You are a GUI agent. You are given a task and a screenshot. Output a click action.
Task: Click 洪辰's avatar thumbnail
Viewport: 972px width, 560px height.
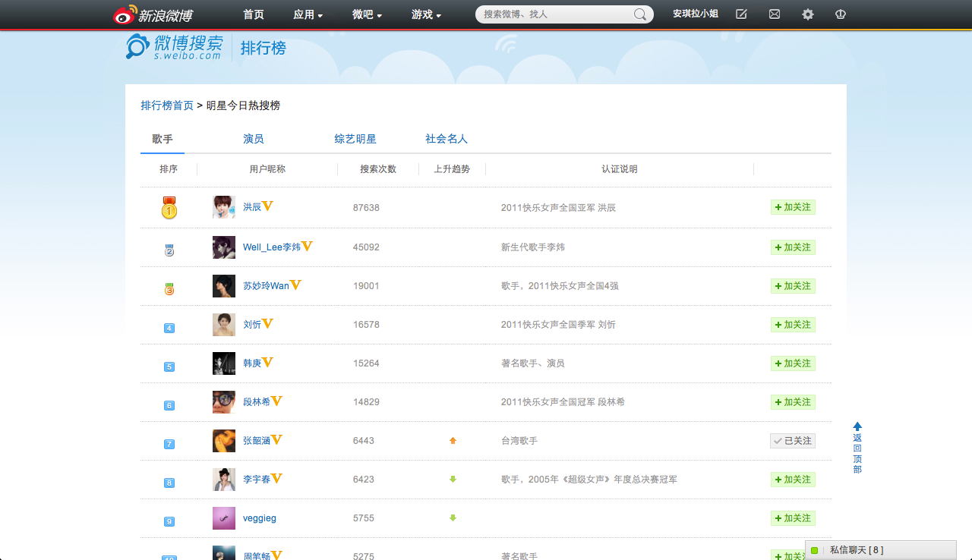[224, 207]
